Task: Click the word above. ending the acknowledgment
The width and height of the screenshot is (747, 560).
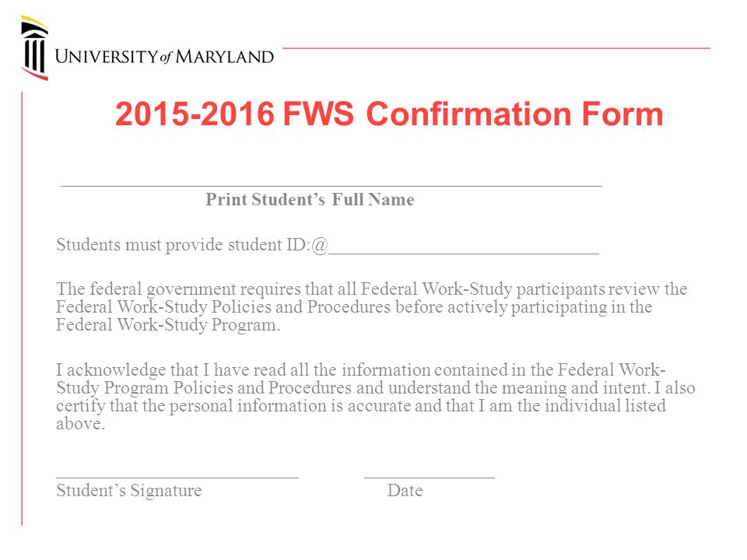Action: [x=80, y=424]
